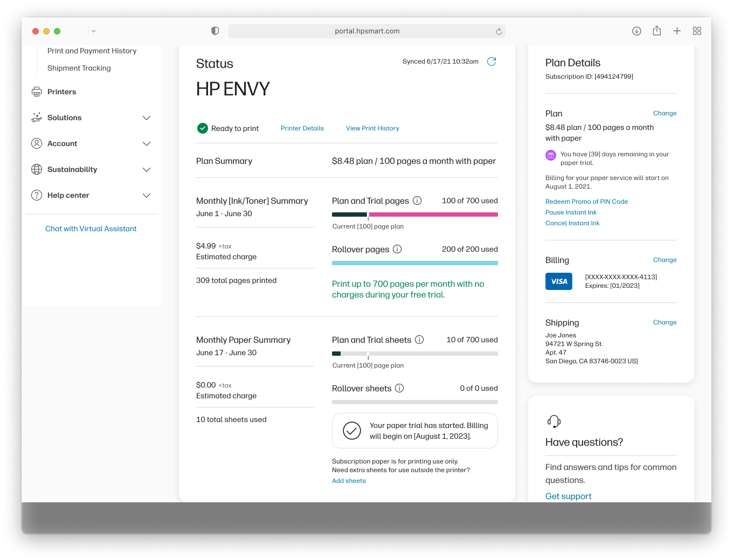Expand the Help center menu chevron

tap(147, 195)
